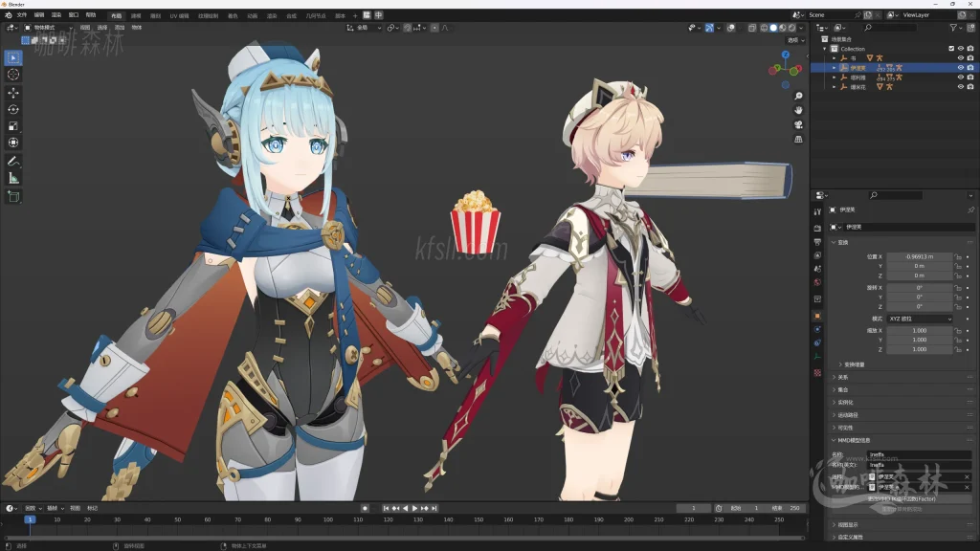Select the 3D Cursor tool

coord(13,75)
